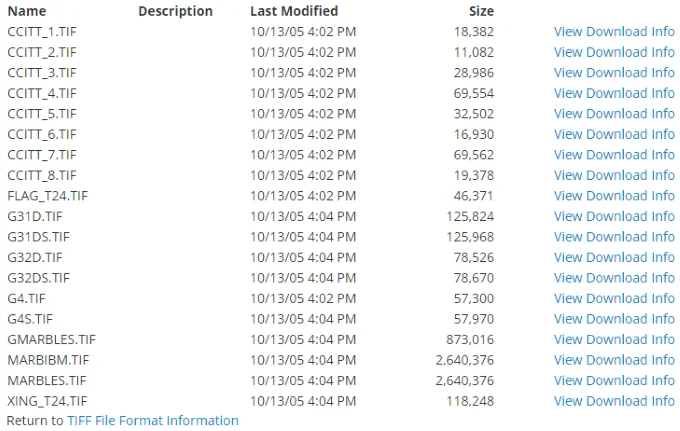Screen dimensions: 680x431
Task: Click the Last Modified column header
Action: (294, 11)
